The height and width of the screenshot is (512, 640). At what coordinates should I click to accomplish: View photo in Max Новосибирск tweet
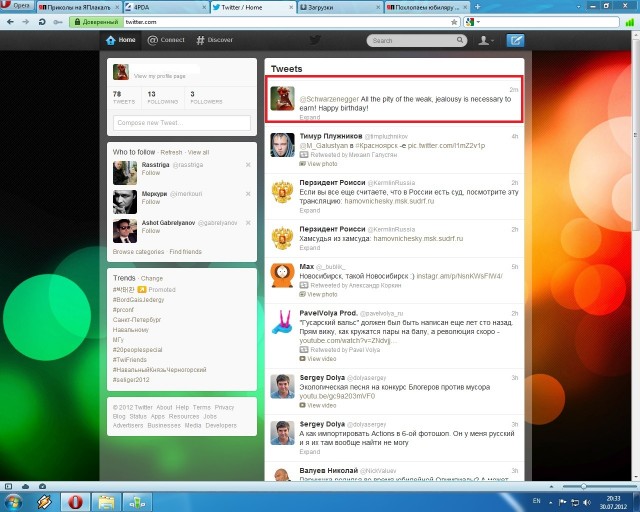pyautogui.click(x=318, y=294)
